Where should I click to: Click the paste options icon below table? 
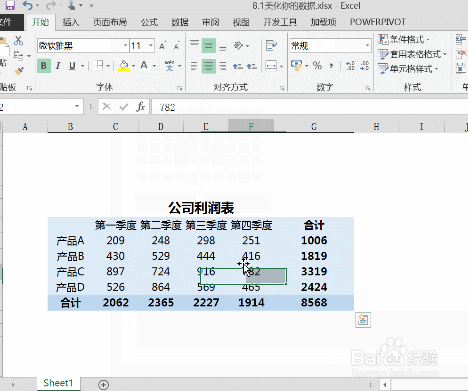point(363,320)
